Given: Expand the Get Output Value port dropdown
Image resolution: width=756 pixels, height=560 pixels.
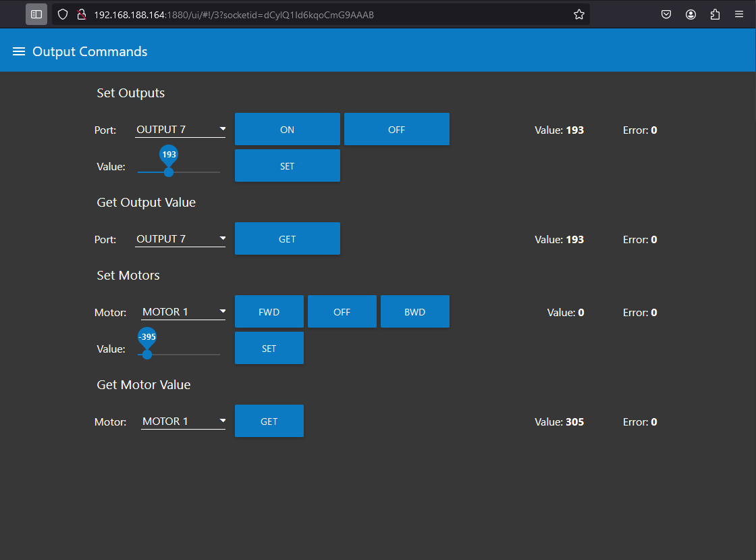Looking at the screenshot, I should (180, 238).
